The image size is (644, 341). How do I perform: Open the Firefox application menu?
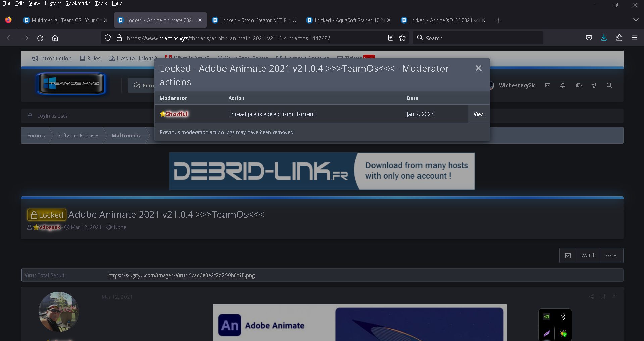point(634,38)
